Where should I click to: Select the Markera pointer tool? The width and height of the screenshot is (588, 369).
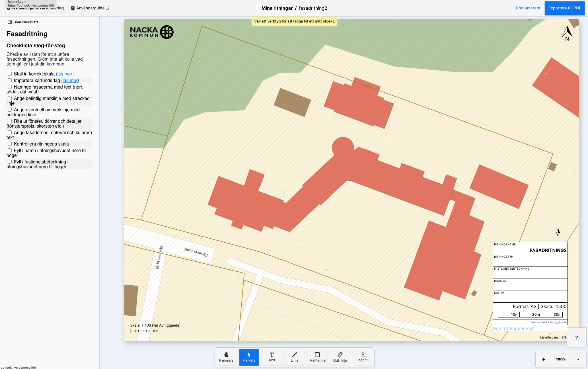[x=249, y=357]
